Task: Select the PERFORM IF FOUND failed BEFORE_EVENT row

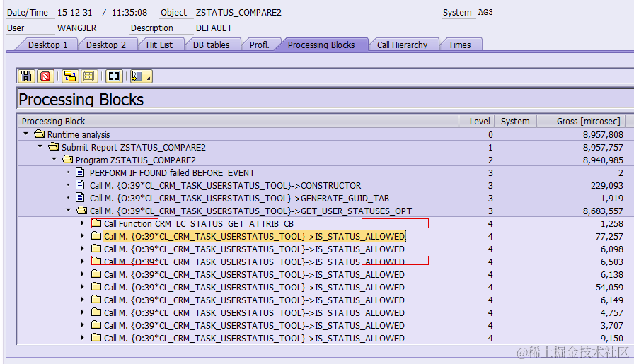Action: point(172,173)
